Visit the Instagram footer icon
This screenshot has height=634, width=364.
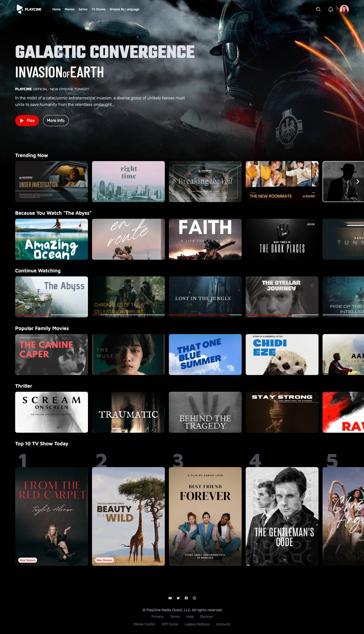(x=194, y=598)
